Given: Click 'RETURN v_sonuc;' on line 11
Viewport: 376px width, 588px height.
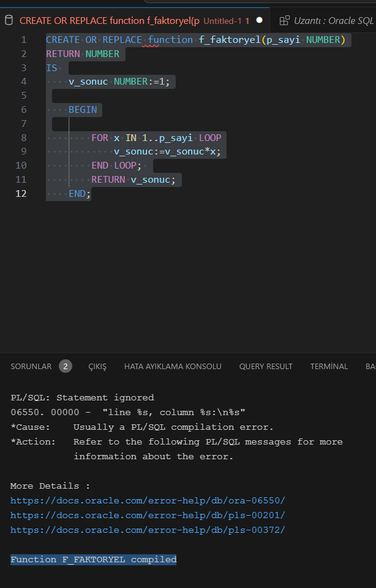Looking at the screenshot, I should click(x=133, y=180).
